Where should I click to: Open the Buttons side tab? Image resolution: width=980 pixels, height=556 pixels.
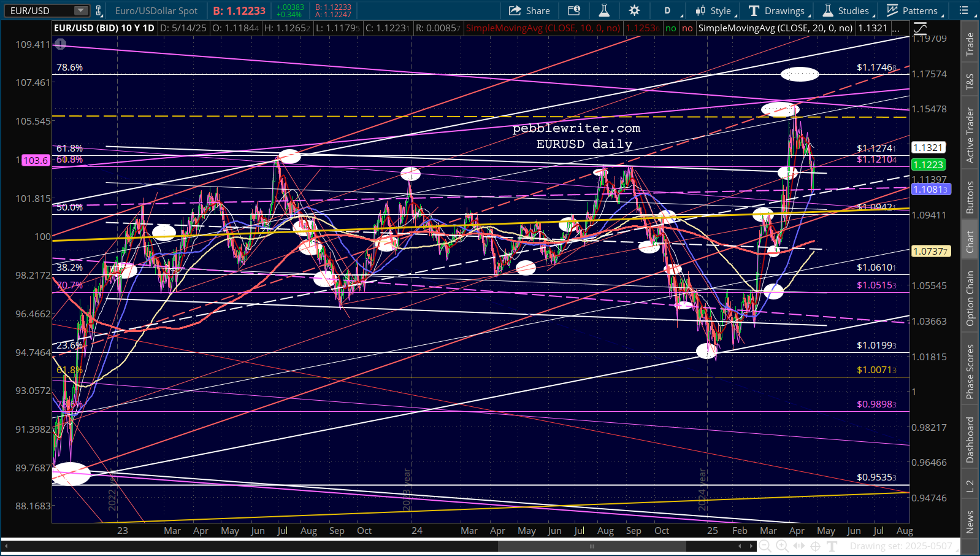pyautogui.click(x=970, y=197)
